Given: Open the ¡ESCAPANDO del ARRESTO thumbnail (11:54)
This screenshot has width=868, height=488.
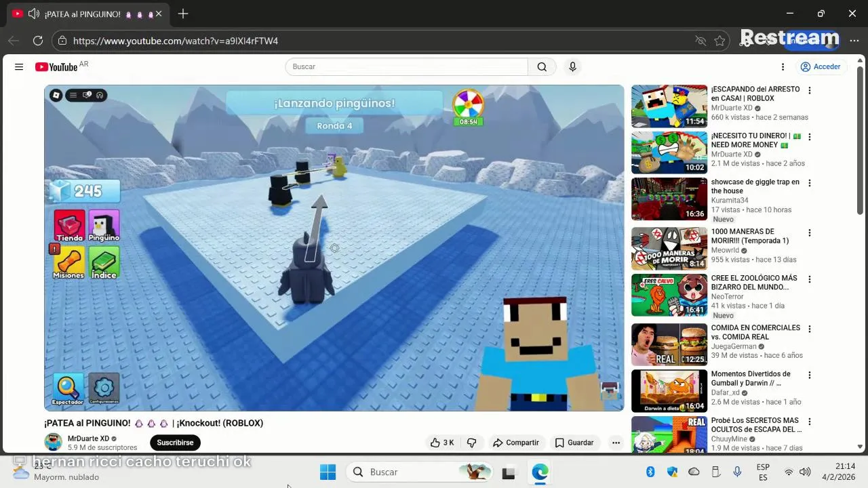Looking at the screenshot, I should pyautogui.click(x=669, y=106).
